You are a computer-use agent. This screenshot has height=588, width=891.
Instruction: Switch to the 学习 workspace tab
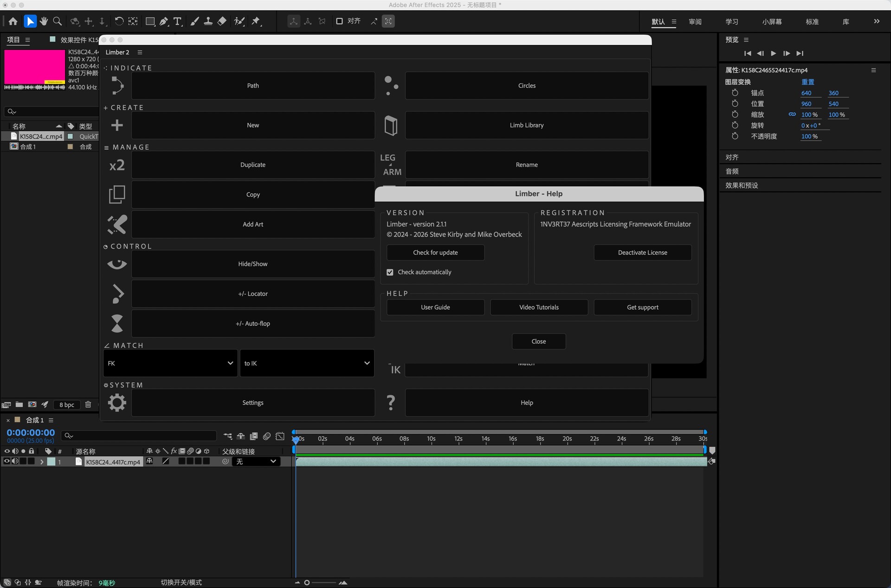pyautogui.click(x=731, y=22)
